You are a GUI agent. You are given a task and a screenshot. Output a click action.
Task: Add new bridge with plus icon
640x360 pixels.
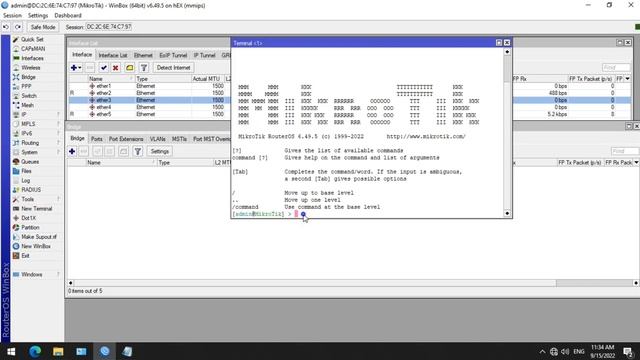pyautogui.click(x=72, y=151)
